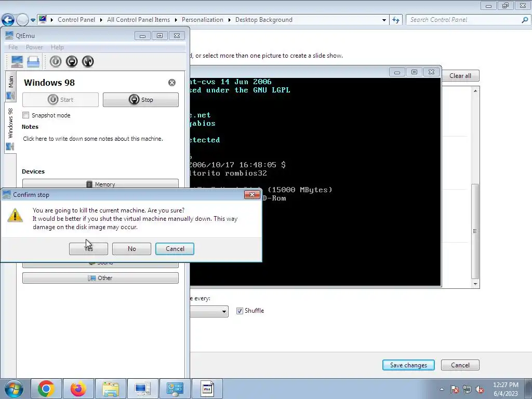Click the muted volume icon in system tray
The image size is (532, 399).
point(480,389)
